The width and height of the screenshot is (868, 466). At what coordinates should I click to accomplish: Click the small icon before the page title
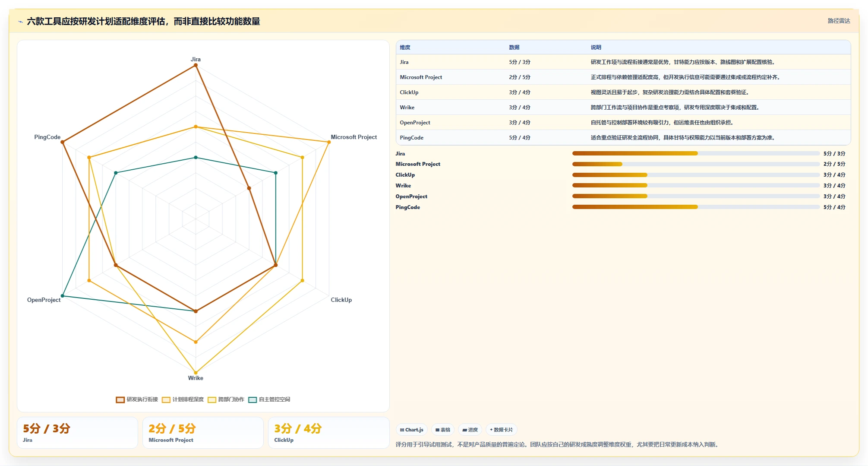tap(20, 22)
